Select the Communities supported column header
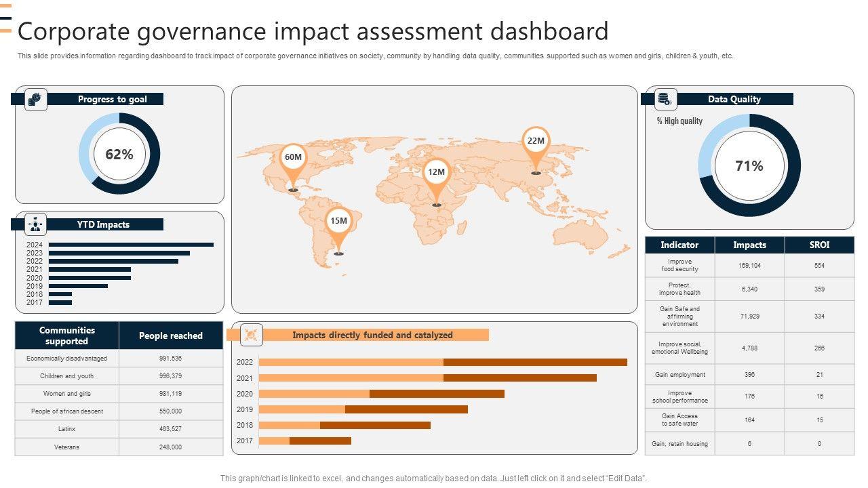 pyautogui.click(x=67, y=335)
